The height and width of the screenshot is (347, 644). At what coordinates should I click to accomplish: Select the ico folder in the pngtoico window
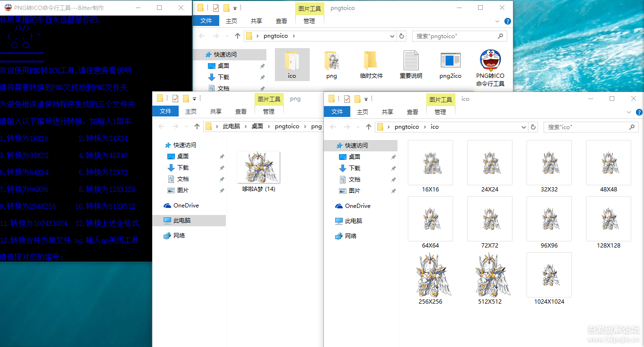[292, 65]
